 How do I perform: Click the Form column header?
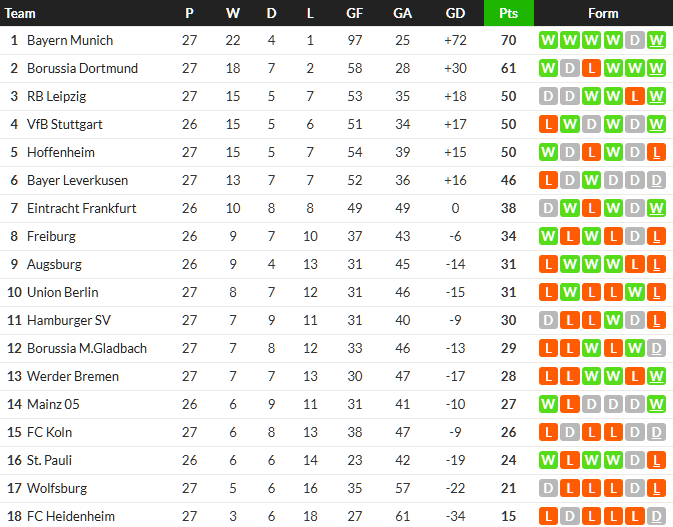click(x=603, y=13)
